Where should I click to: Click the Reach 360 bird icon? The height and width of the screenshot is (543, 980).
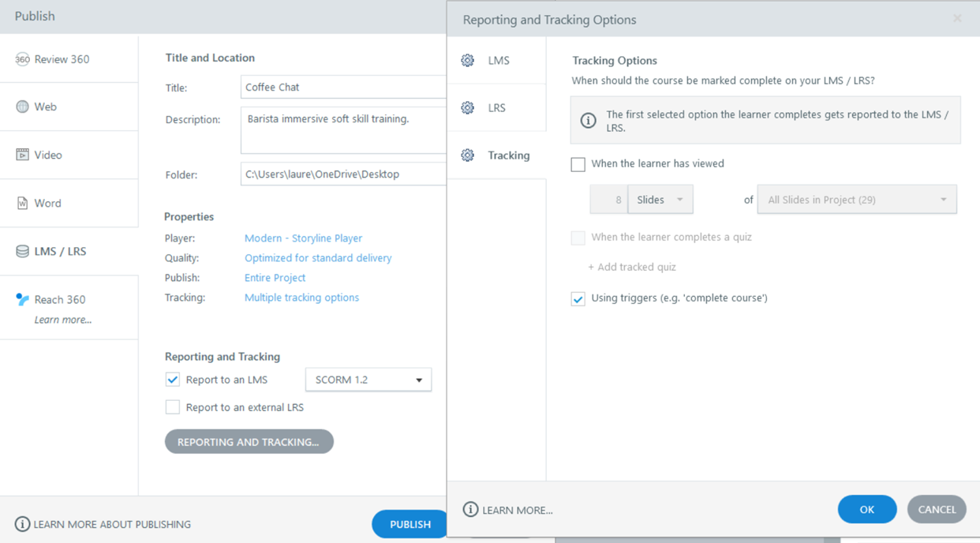coord(22,299)
